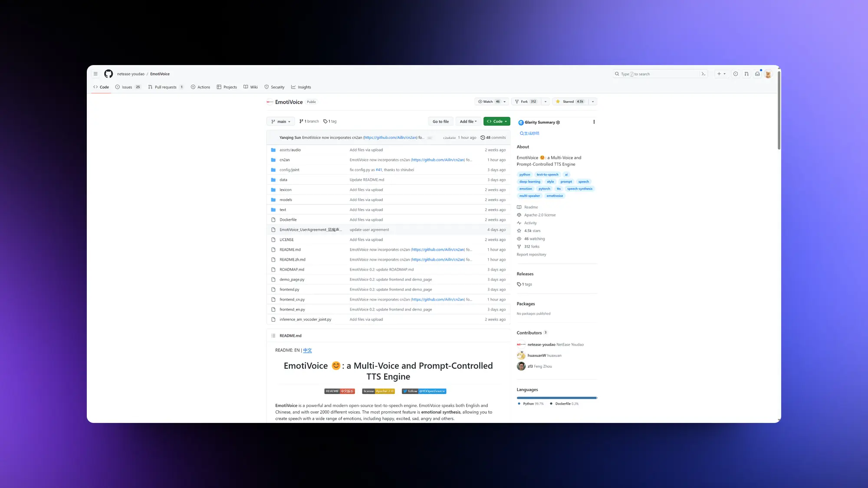Open the Actions tab

(201, 87)
